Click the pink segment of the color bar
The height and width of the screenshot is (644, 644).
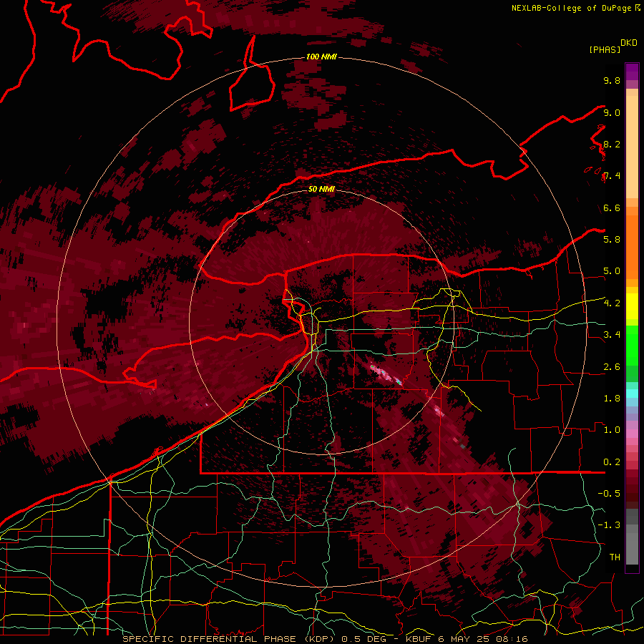pyautogui.click(x=632, y=434)
